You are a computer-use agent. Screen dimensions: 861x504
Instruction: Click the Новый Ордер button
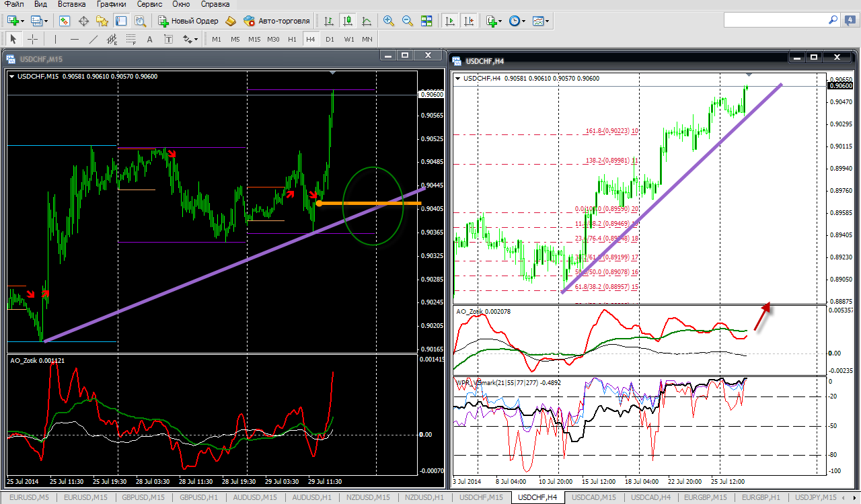pyautogui.click(x=188, y=21)
